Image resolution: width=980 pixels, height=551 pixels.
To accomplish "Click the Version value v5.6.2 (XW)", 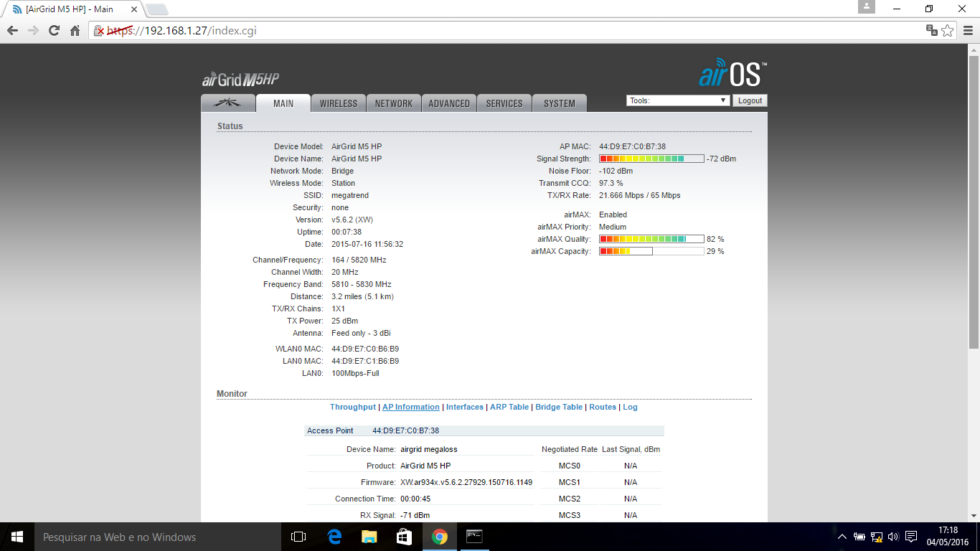I will (352, 220).
